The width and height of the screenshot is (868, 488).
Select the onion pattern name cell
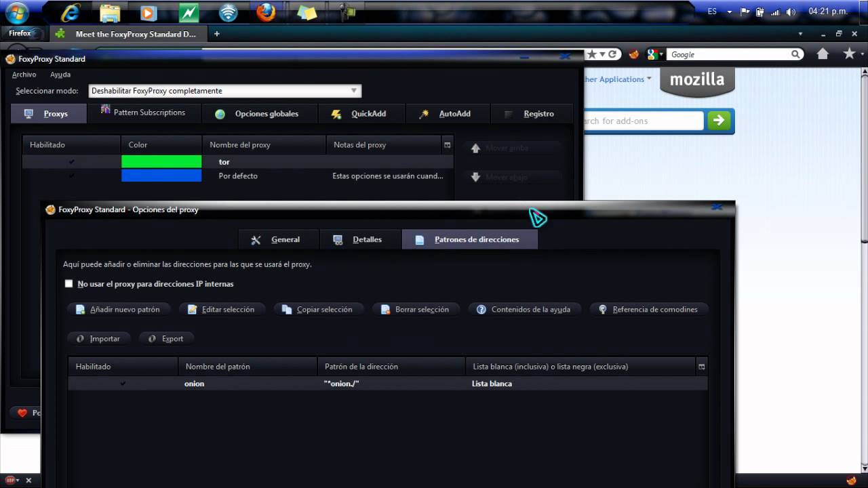(248, 384)
